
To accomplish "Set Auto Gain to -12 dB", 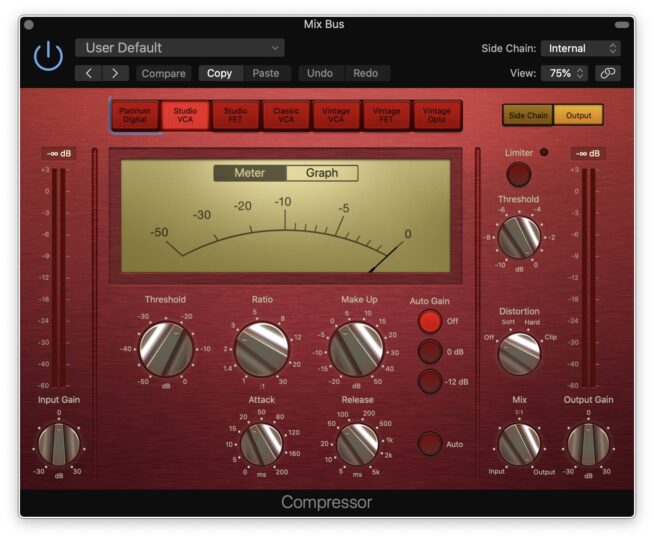I will point(429,381).
